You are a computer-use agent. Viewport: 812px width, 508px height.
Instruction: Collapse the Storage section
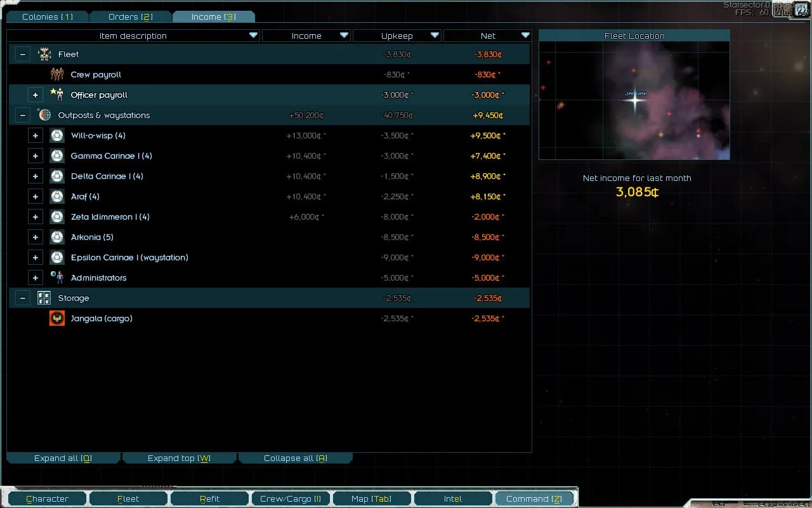(x=23, y=298)
